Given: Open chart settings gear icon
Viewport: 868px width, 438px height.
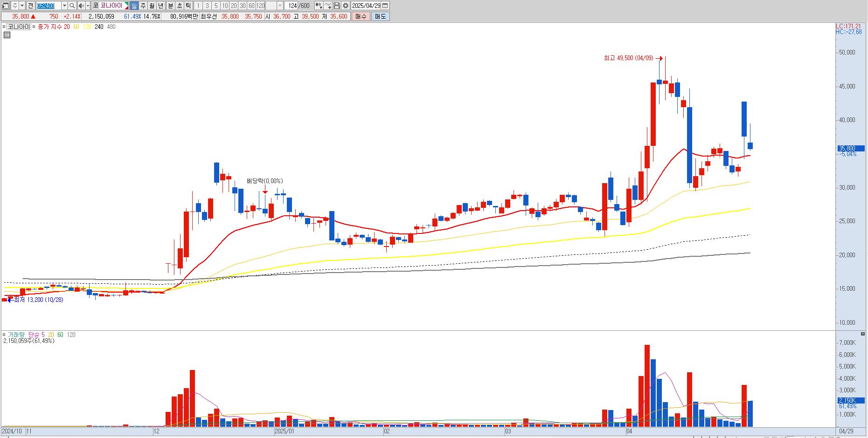Looking at the screenshot, I should [x=346, y=6].
